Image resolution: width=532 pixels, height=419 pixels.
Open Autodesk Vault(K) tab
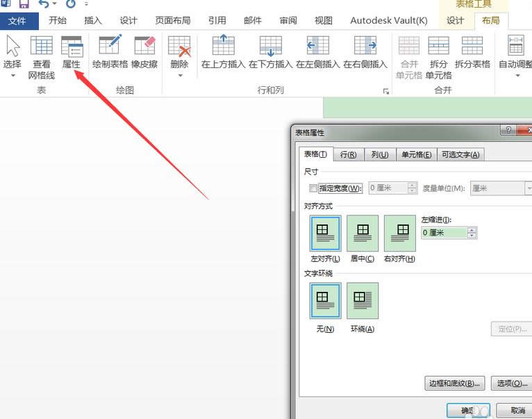coord(389,21)
